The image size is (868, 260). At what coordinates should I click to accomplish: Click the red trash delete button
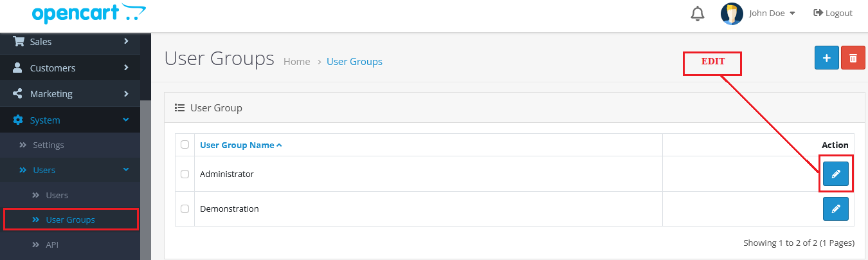click(x=853, y=58)
